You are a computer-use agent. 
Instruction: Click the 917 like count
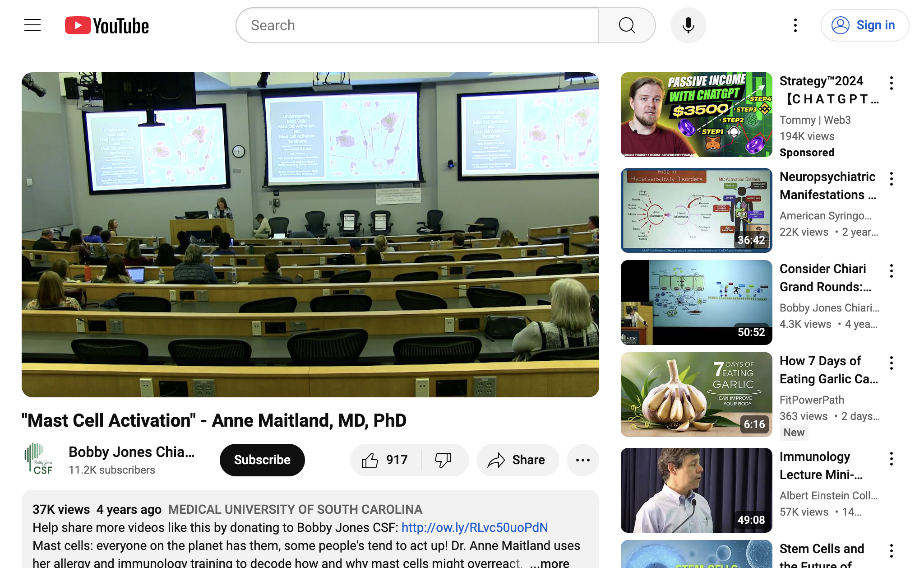click(397, 460)
